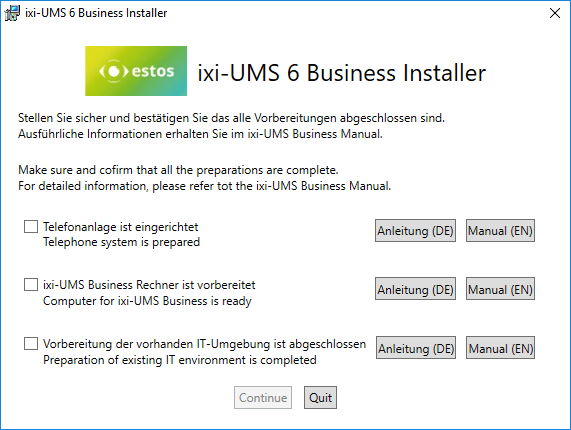Open Manual (EN) for the telephone system

pos(500,230)
